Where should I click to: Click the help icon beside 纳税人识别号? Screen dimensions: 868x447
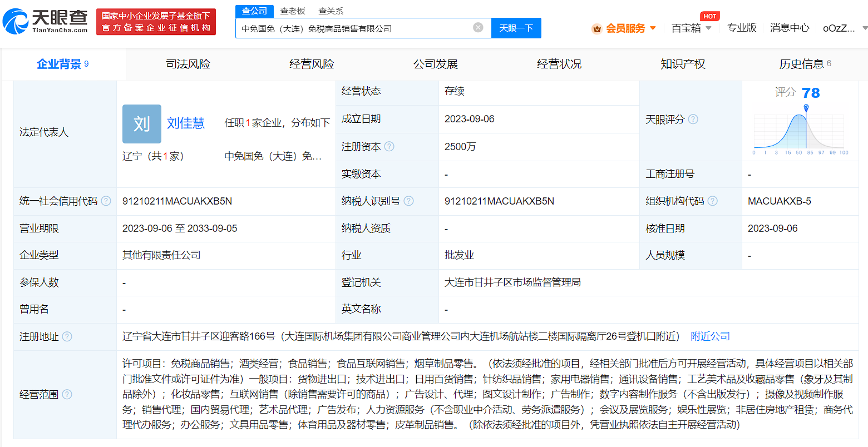coord(409,201)
